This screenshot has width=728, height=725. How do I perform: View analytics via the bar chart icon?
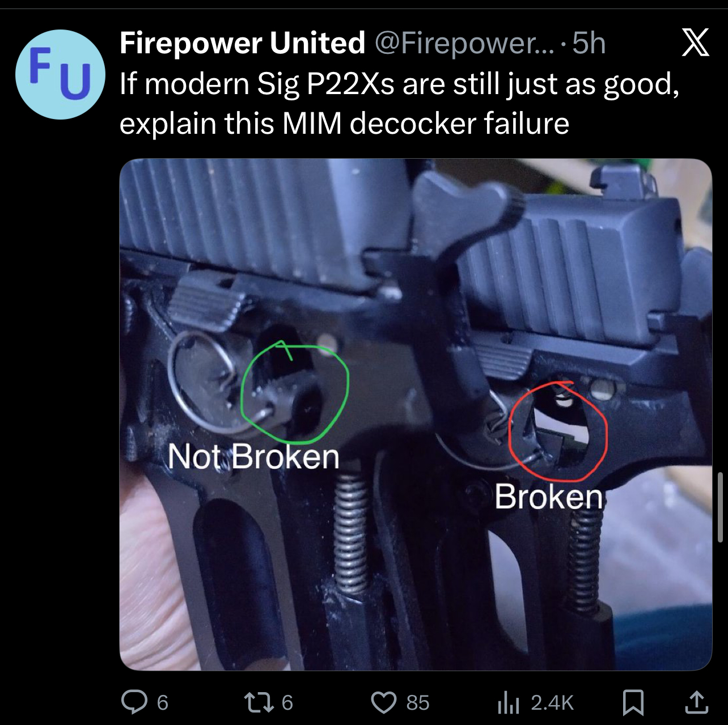509,703
